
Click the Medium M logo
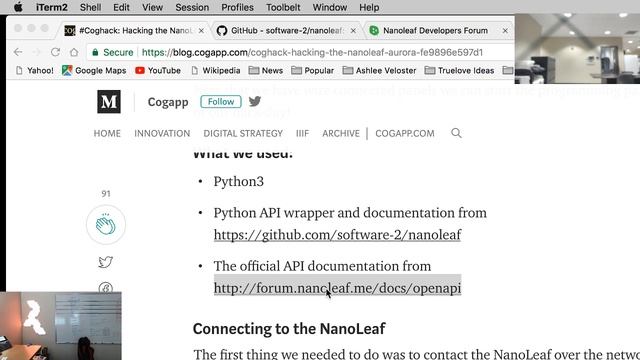click(x=109, y=102)
